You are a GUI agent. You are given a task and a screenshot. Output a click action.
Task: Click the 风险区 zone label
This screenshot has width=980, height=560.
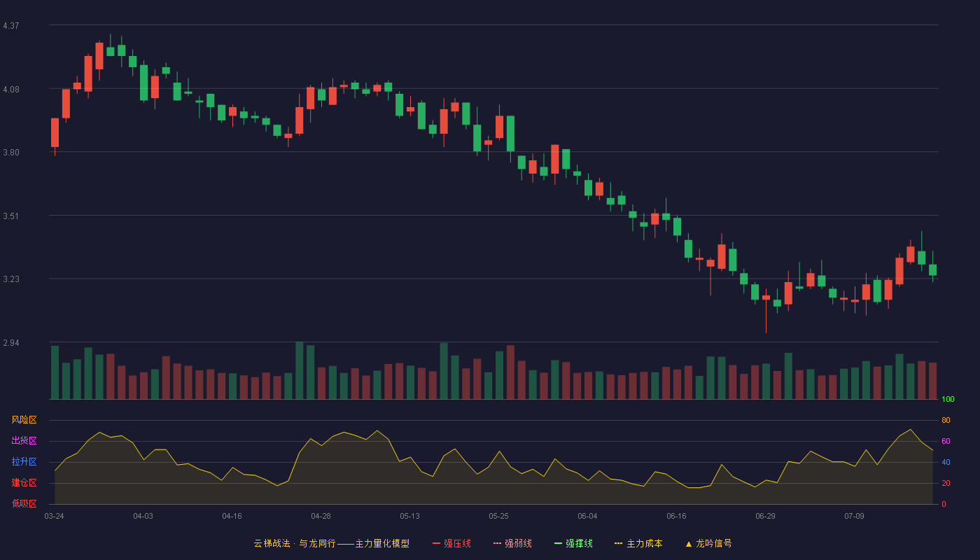(24, 420)
